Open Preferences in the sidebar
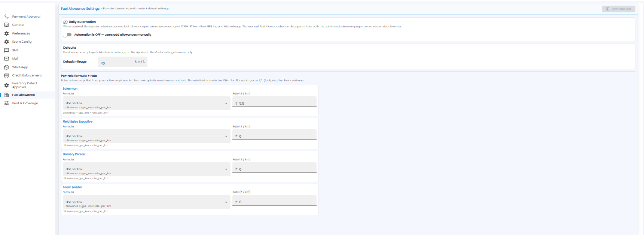 [21, 33]
